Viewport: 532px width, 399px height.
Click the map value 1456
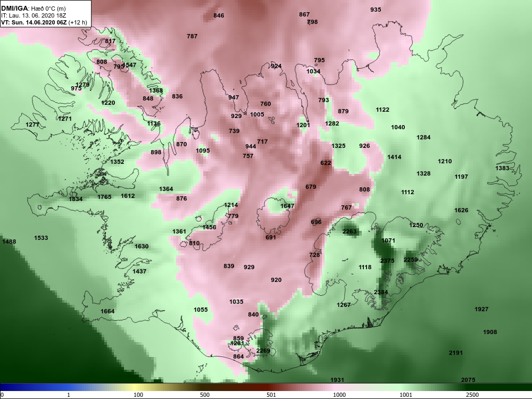click(209, 227)
